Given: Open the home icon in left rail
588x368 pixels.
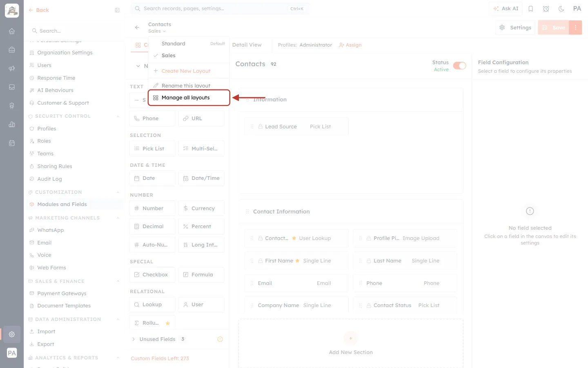Looking at the screenshot, I should click(12, 31).
